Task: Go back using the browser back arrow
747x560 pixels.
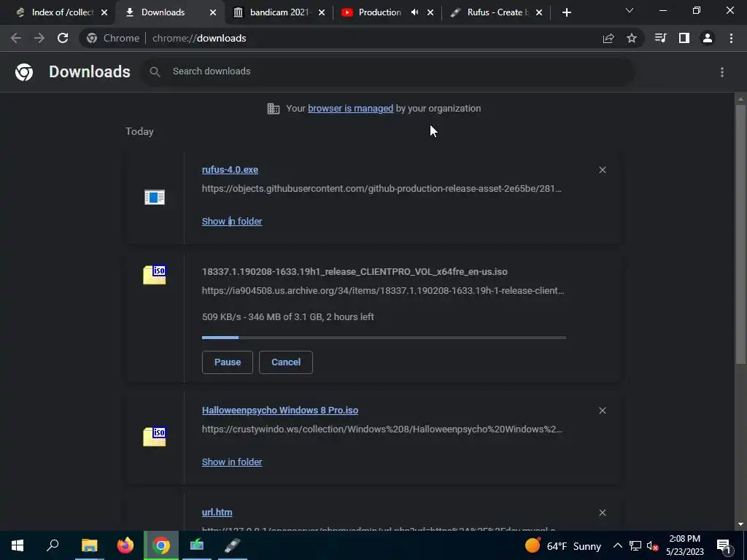Action: click(16, 38)
